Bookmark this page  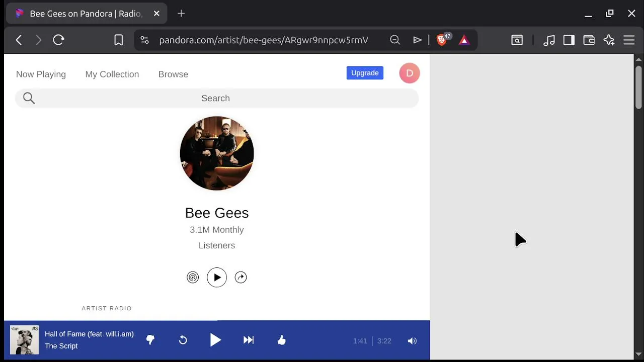coord(118,40)
